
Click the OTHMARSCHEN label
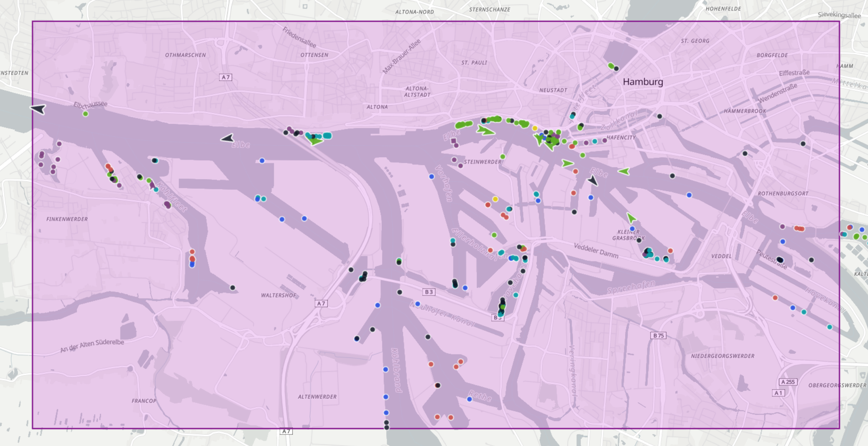point(185,55)
